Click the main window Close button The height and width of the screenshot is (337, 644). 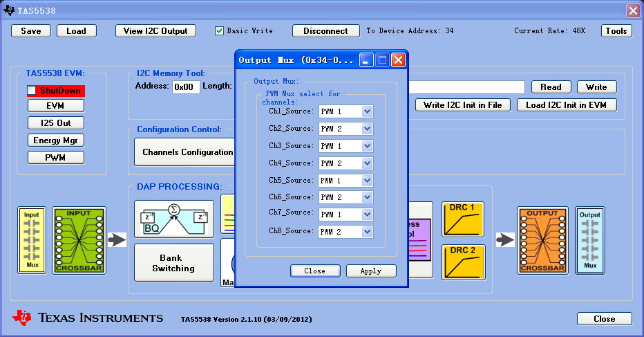pyautogui.click(x=604, y=319)
